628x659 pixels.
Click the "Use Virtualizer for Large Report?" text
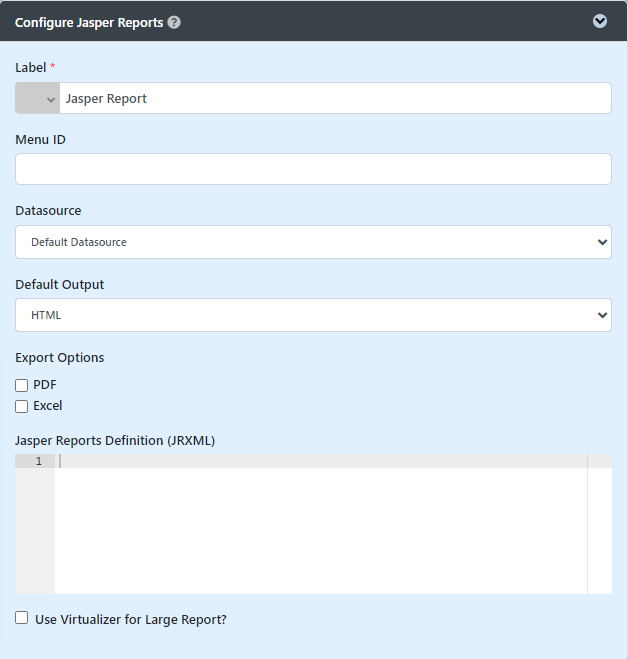click(x=131, y=619)
